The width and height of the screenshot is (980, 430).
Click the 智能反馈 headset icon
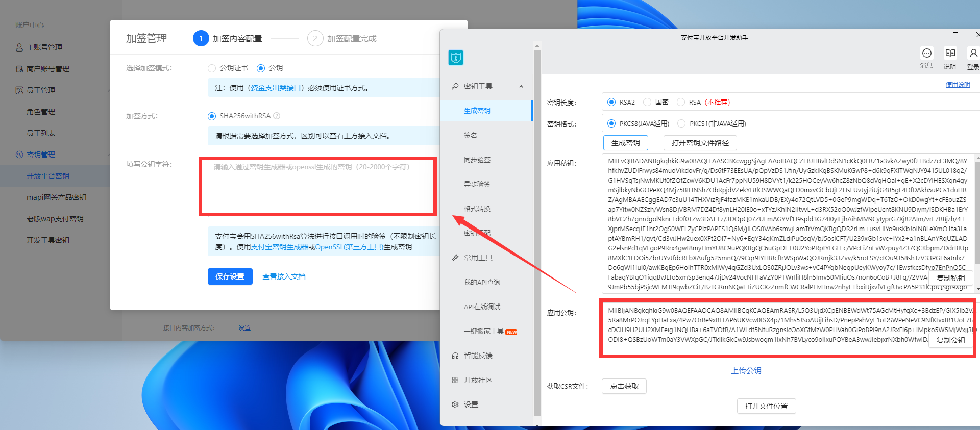point(455,356)
